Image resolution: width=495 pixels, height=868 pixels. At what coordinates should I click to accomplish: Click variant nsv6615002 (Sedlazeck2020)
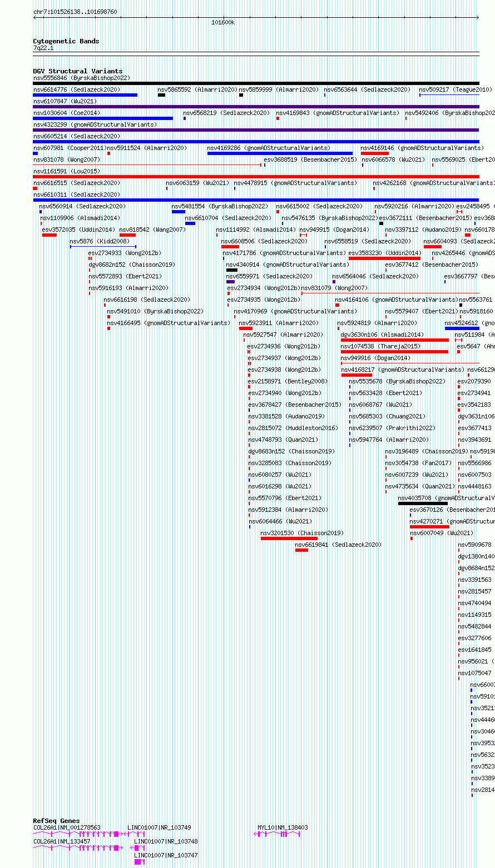click(x=320, y=206)
